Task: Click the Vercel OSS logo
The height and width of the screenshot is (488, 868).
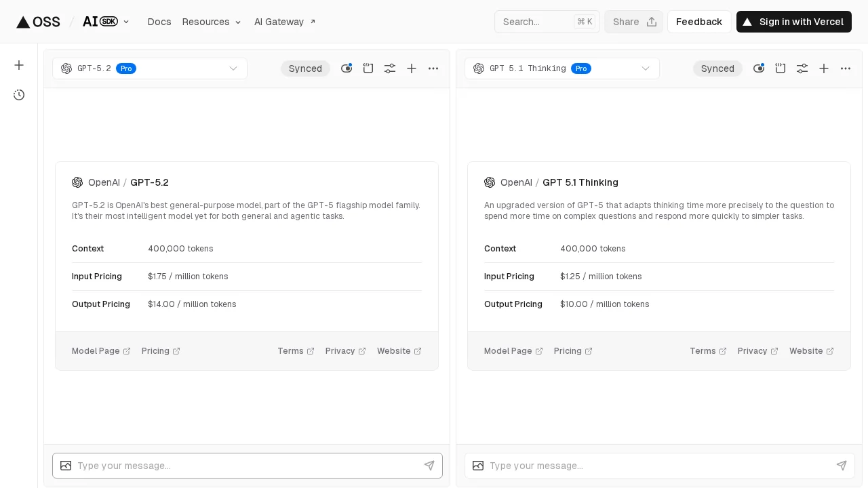Action: click(38, 22)
